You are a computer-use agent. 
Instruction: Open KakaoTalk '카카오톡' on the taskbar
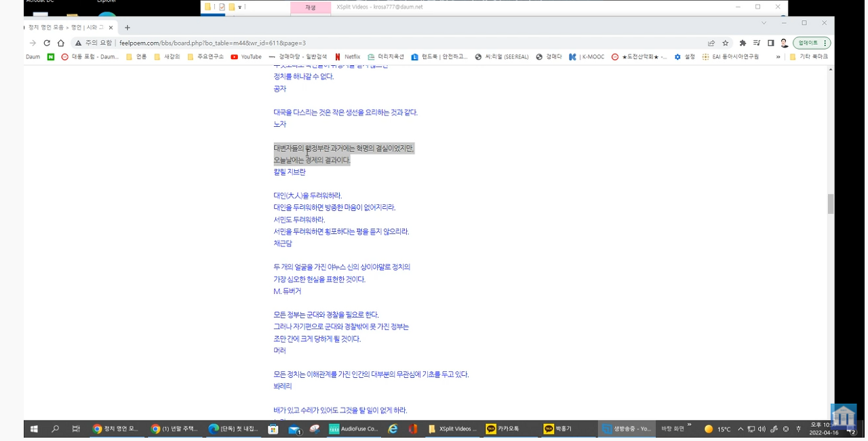(511, 429)
